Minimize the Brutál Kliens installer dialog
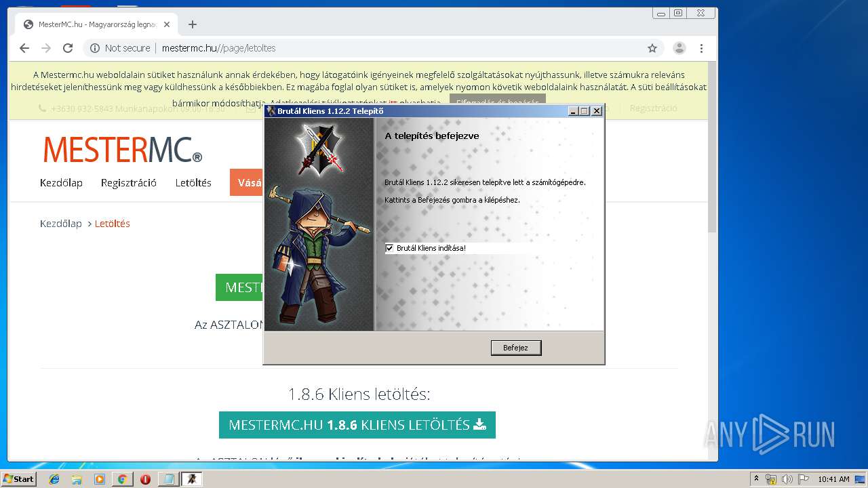 [x=574, y=111]
